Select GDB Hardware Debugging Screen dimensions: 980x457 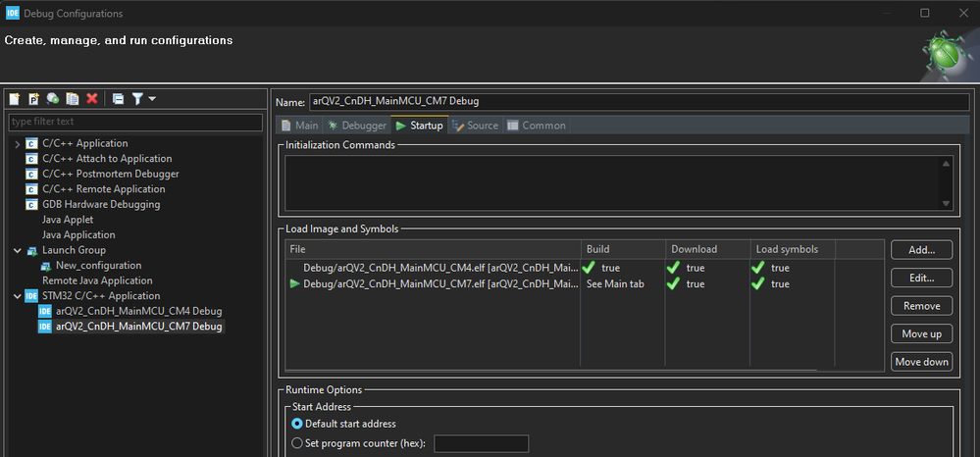pos(101,204)
